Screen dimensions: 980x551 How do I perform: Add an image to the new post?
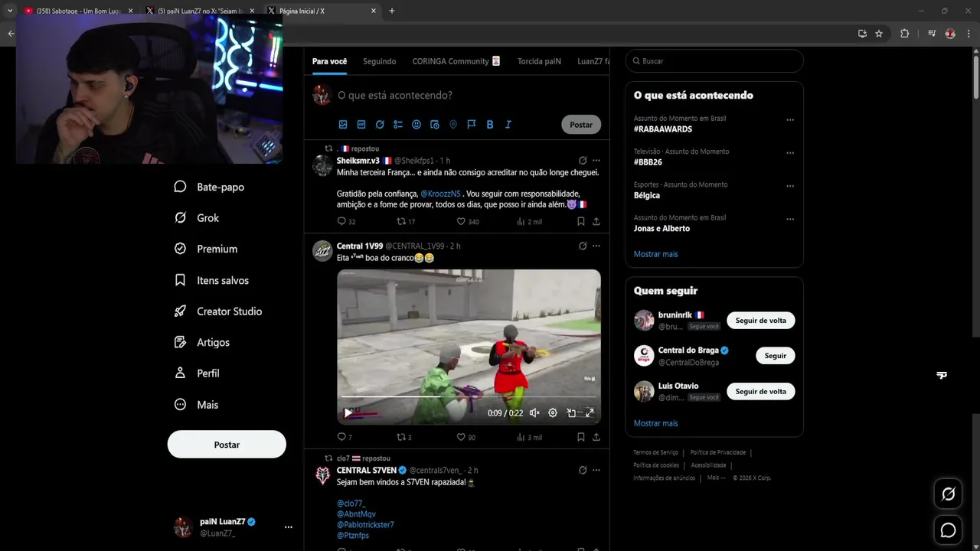click(x=343, y=125)
